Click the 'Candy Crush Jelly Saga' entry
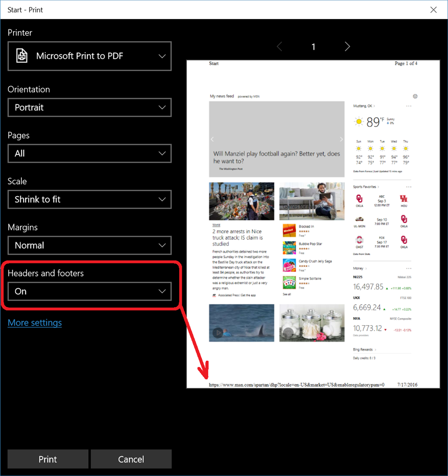The image size is (448, 476). [x=315, y=261]
